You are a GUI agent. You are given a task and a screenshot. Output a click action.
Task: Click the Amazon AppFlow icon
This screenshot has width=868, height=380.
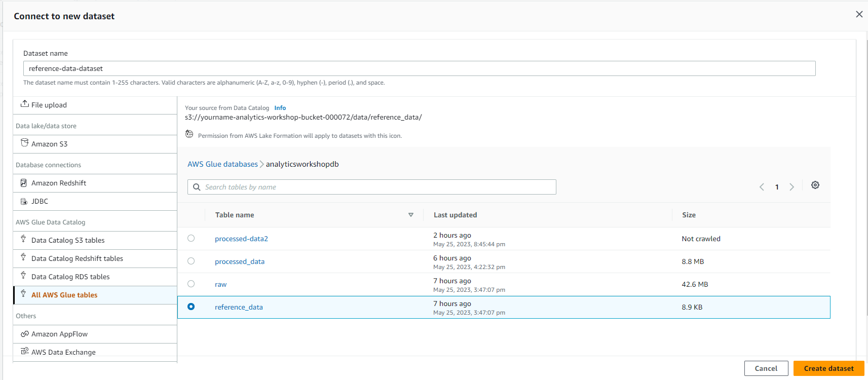24,334
